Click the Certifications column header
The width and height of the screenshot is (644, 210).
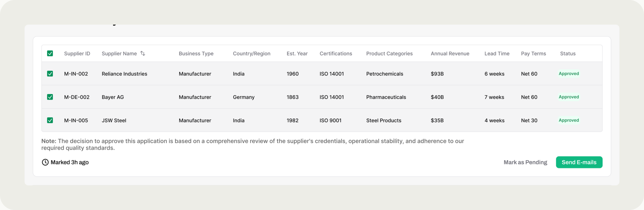click(x=336, y=54)
